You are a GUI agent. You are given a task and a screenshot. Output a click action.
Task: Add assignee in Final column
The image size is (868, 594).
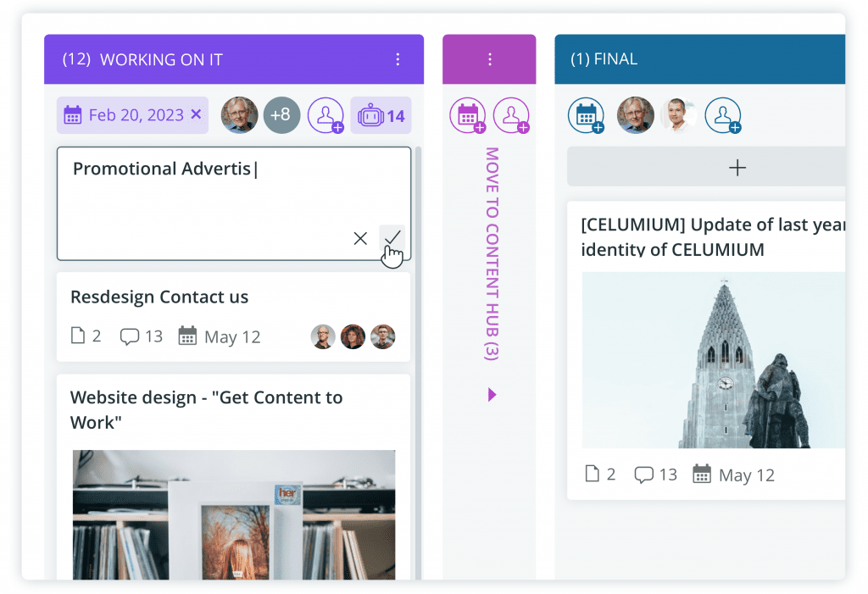click(x=723, y=115)
